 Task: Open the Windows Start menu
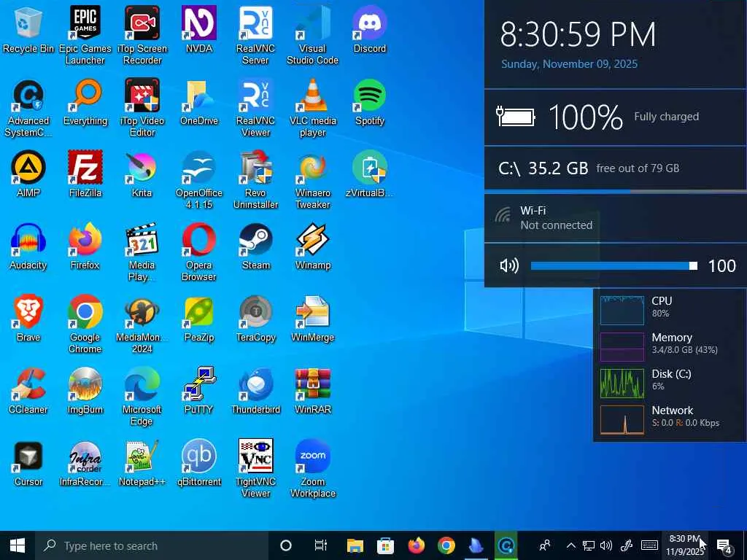(18, 545)
